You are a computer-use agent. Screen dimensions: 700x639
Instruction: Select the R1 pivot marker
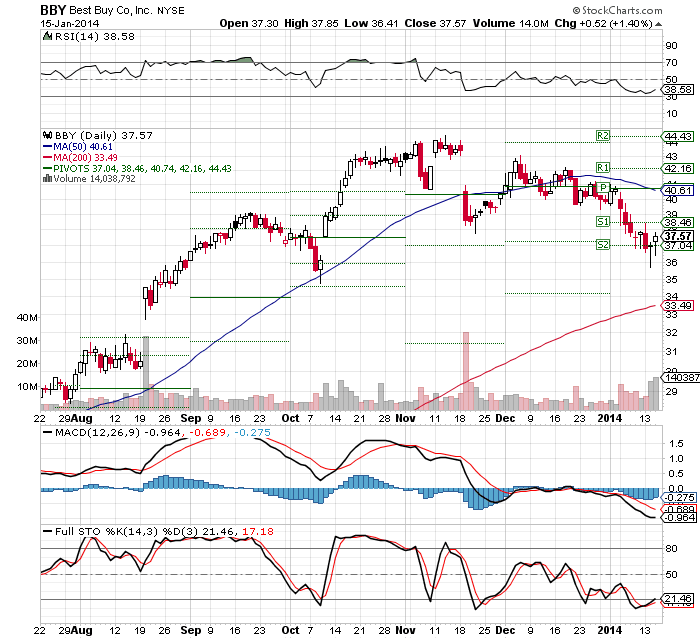(x=603, y=167)
